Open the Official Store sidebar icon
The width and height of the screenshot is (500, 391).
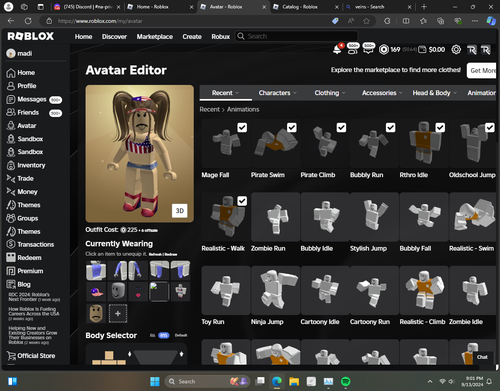(x=11, y=356)
